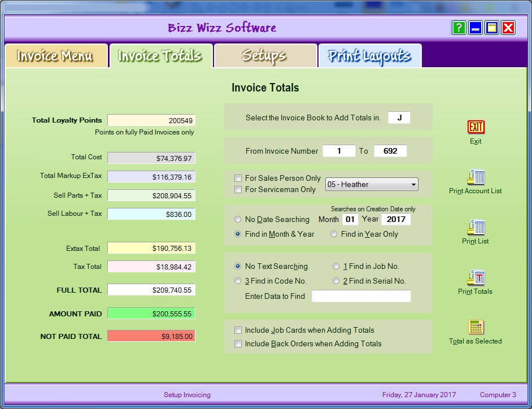Enable For Serviceman Only checkbox
Viewport: 532px width, 409px height.
[238, 189]
